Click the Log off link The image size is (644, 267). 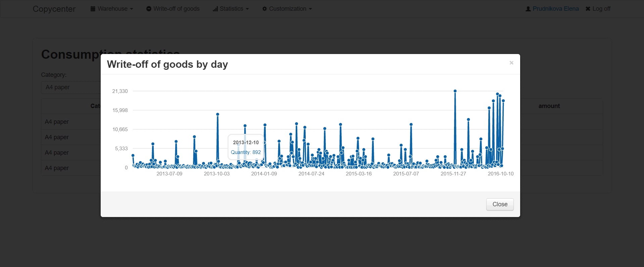tap(598, 9)
